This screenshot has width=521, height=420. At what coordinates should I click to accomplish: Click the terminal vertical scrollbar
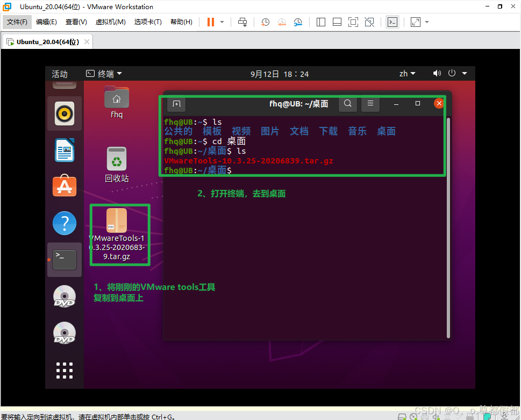pyautogui.click(x=448, y=227)
